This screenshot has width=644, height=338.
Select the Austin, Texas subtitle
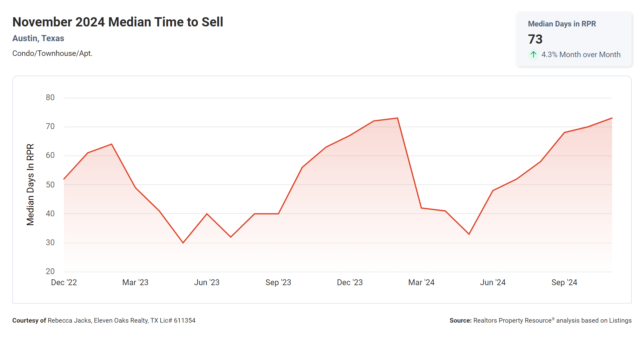[x=38, y=38]
